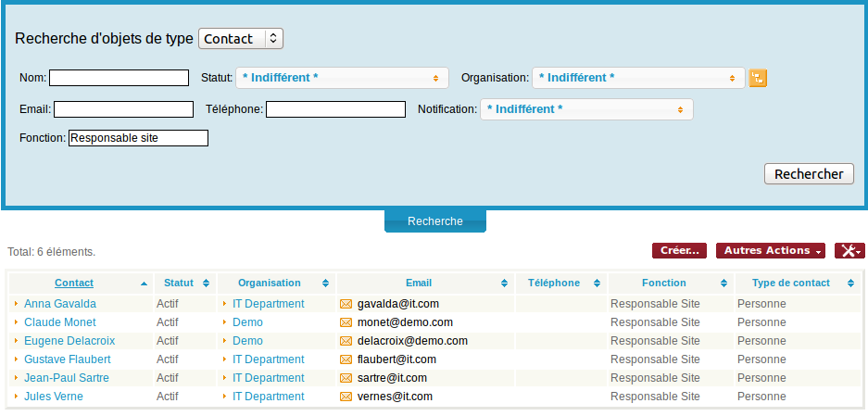Image resolution: width=868 pixels, height=416 pixels.
Task: Click the envelope icon beside vernes@it.com
Action: pyautogui.click(x=346, y=397)
